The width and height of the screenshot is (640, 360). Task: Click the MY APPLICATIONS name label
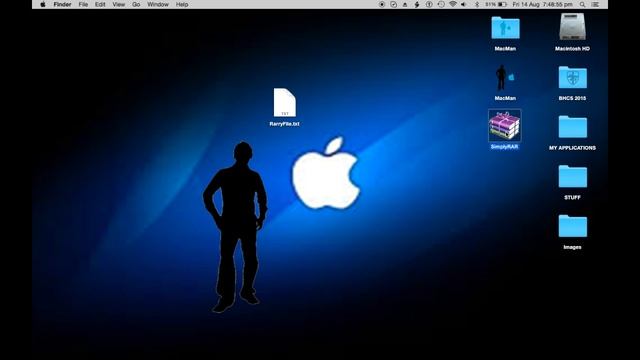(572, 148)
